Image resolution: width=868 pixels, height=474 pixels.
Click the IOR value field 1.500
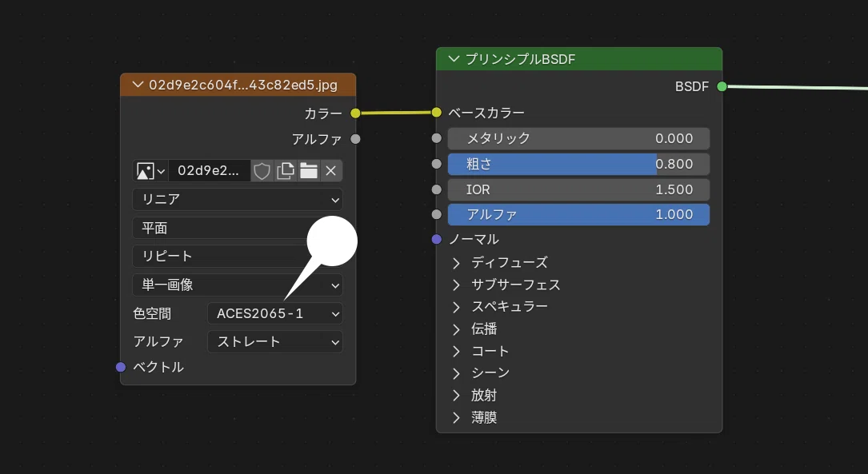click(x=578, y=189)
